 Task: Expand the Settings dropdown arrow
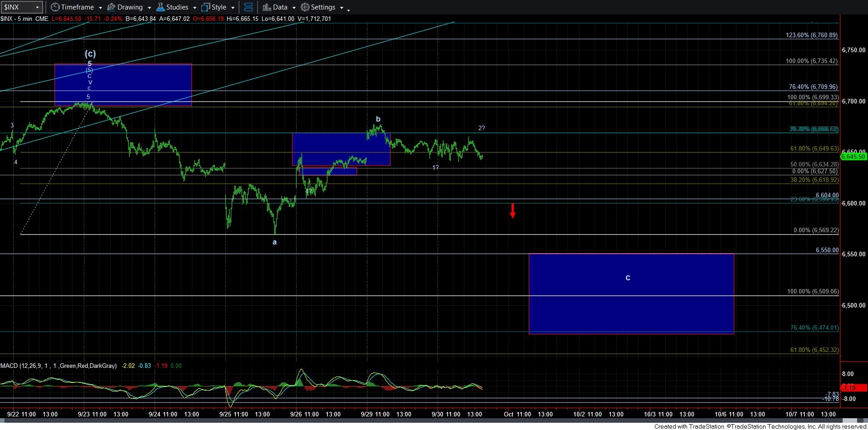pyautogui.click(x=341, y=8)
